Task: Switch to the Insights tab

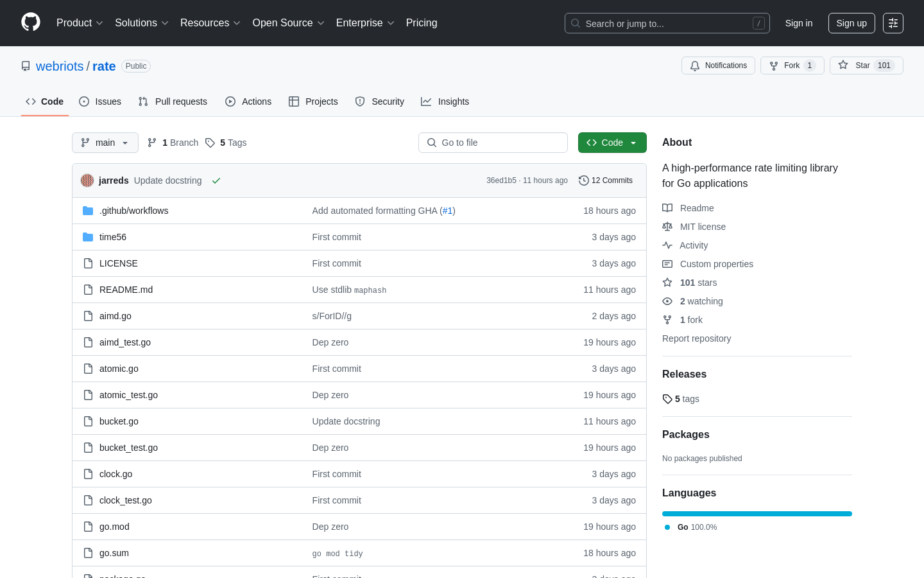Action: [x=445, y=101]
